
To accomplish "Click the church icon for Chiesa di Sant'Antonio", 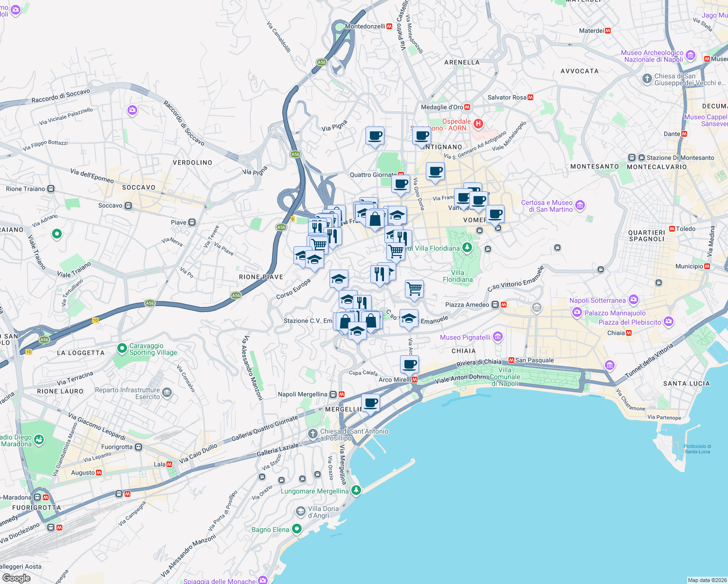I will (x=313, y=433).
